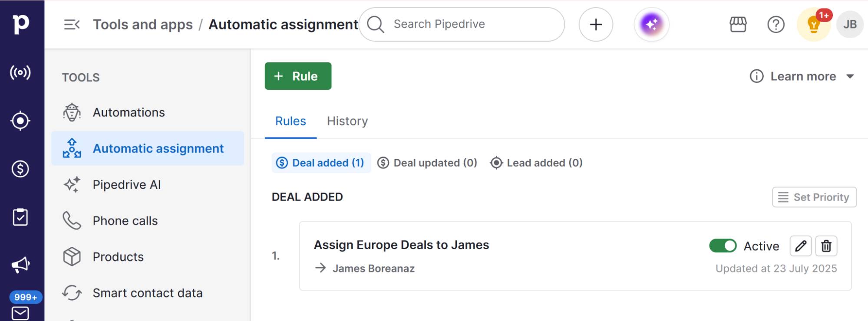Click the 999+ unread mail badge
The width and height of the screenshot is (868, 321).
click(26, 297)
